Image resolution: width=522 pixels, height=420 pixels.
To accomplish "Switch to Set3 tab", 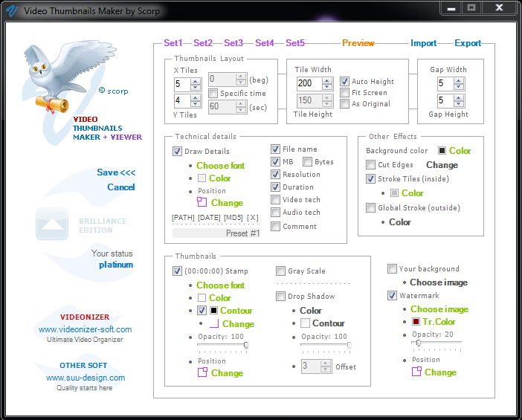I will click(x=233, y=43).
